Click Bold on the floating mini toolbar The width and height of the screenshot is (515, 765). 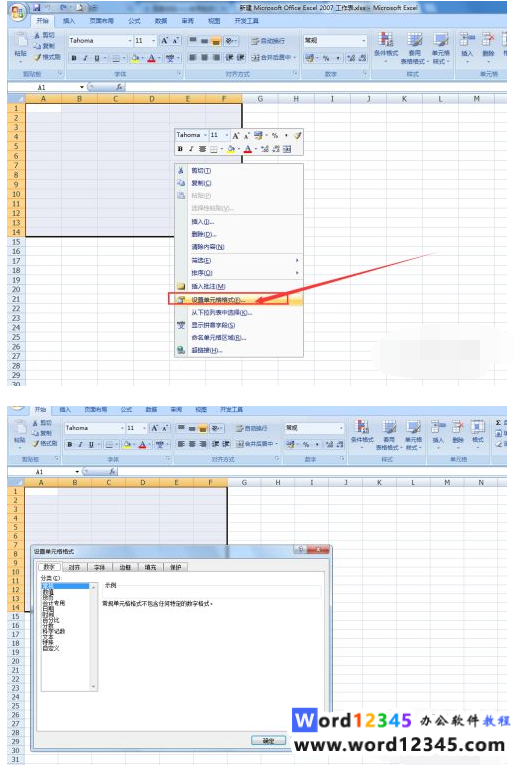click(180, 149)
